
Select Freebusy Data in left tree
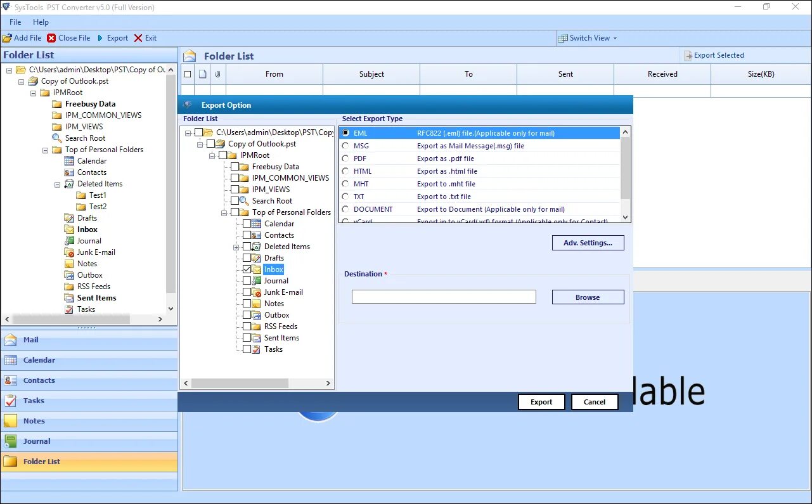(90, 104)
